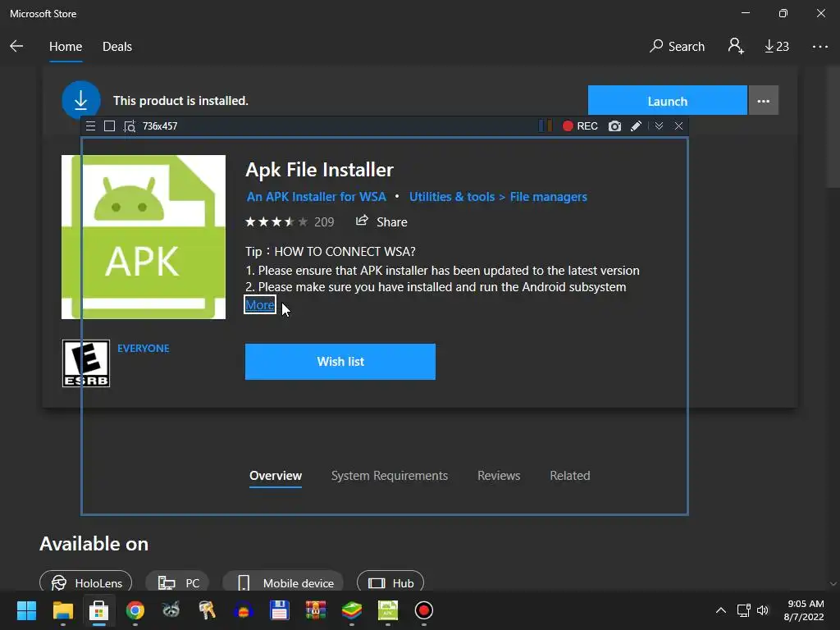840x630 pixels.
Task: Open Utilities & tools category link
Action: tap(452, 197)
